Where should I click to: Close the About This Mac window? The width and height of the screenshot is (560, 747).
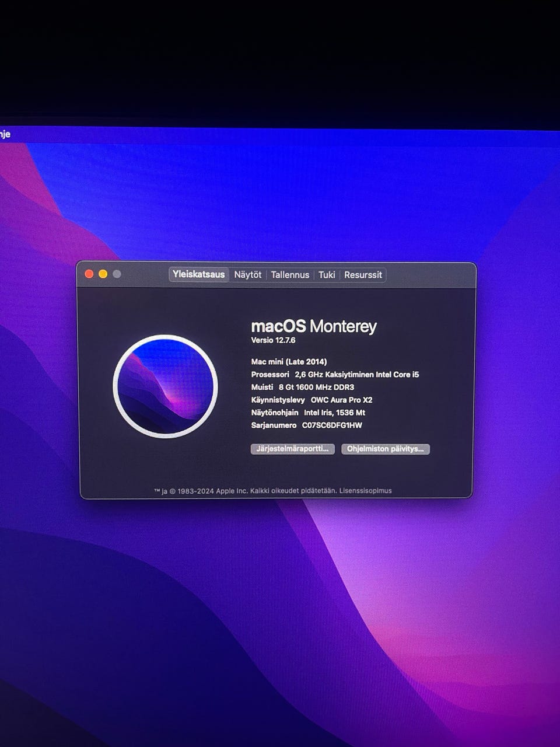click(89, 274)
